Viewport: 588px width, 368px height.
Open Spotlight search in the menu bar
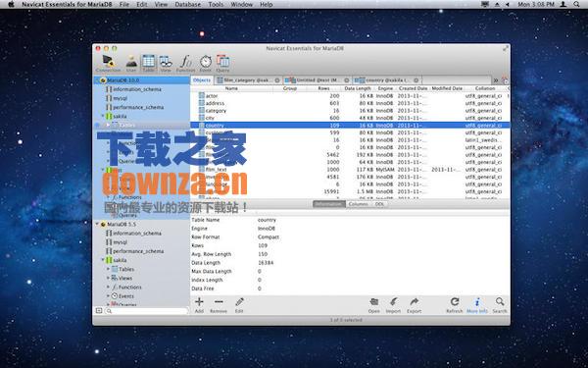point(576,5)
